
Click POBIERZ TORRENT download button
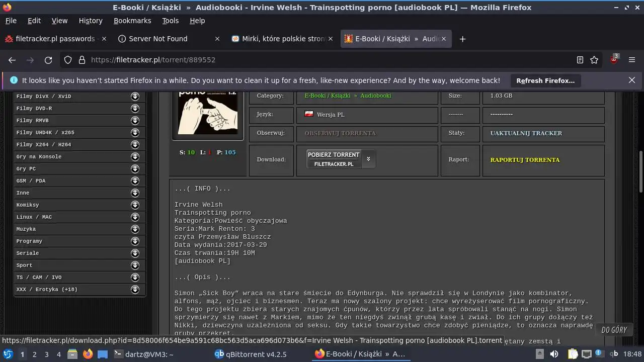tap(334, 159)
